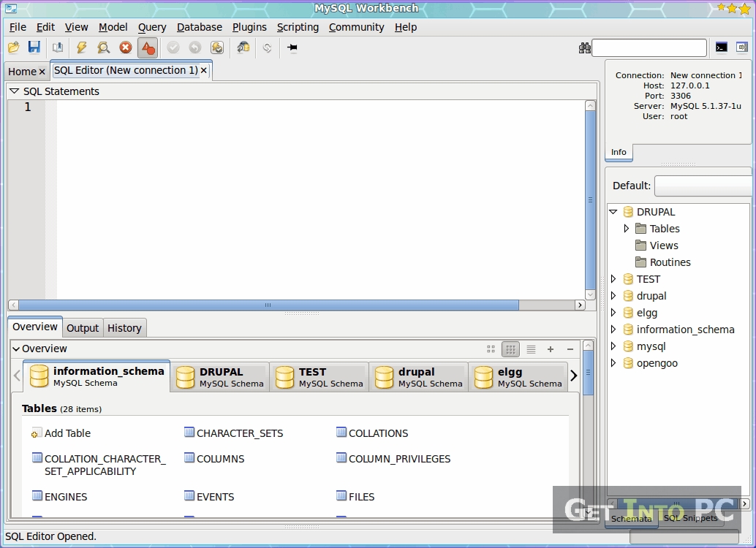The image size is (756, 548).
Task: Expand the opengoo schema node
Action: (613, 363)
